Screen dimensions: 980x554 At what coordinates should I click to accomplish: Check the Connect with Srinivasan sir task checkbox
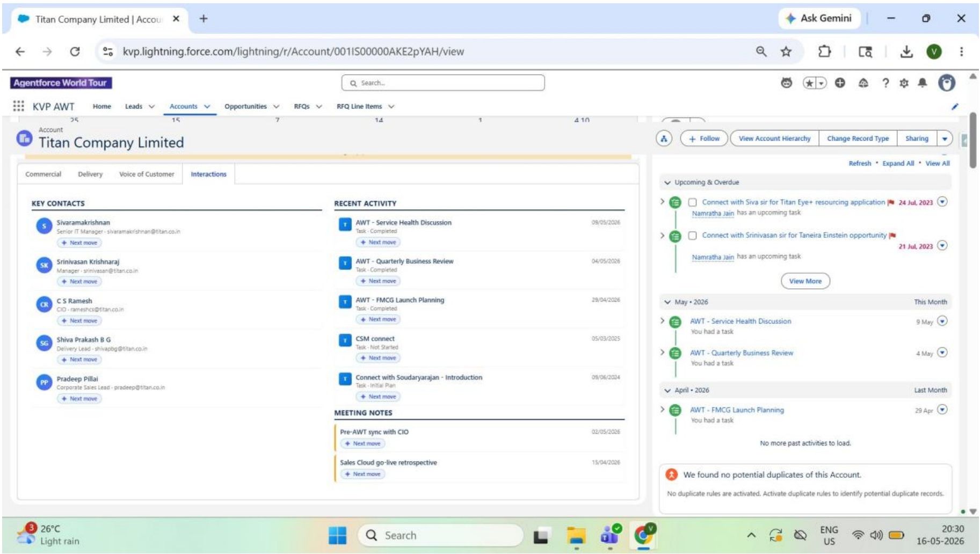pyautogui.click(x=693, y=236)
